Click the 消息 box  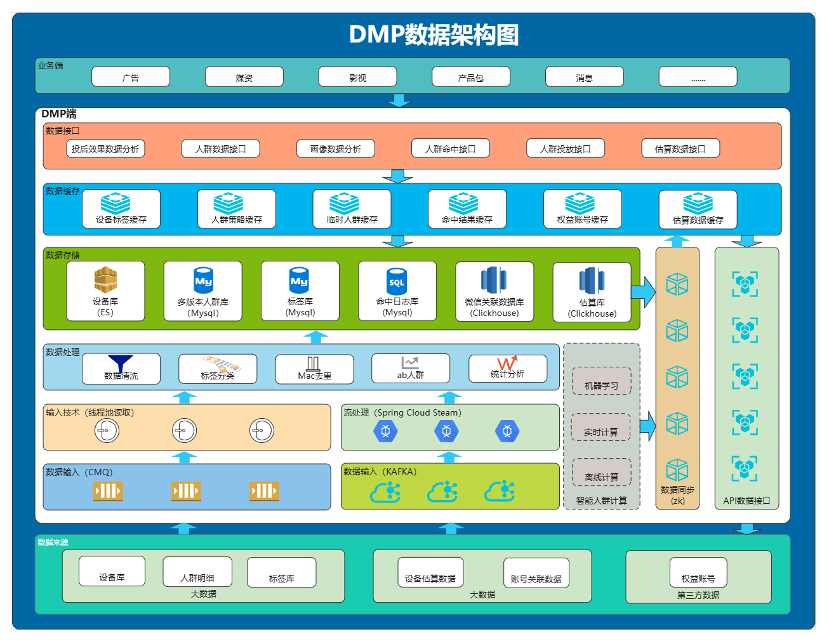pyautogui.click(x=585, y=77)
